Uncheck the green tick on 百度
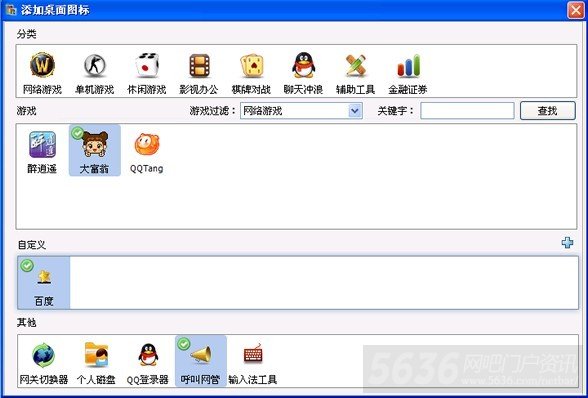588x398 pixels. point(27,265)
